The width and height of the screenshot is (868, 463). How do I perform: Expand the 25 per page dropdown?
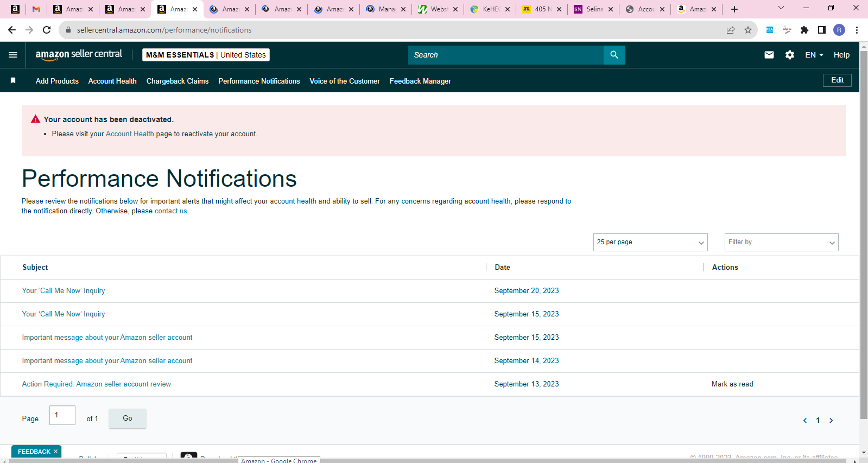coord(650,242)
